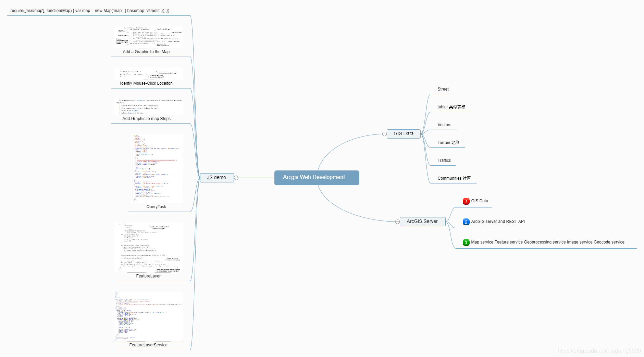Screen dimensions: 644x357
Task: Select the GIS Data branch node
Action: [404, 134]
